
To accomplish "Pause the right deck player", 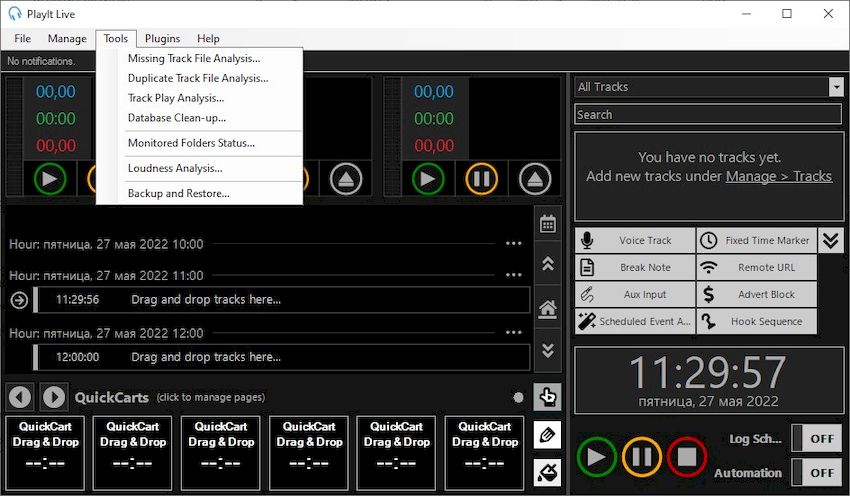I will [x=481, y=179].
